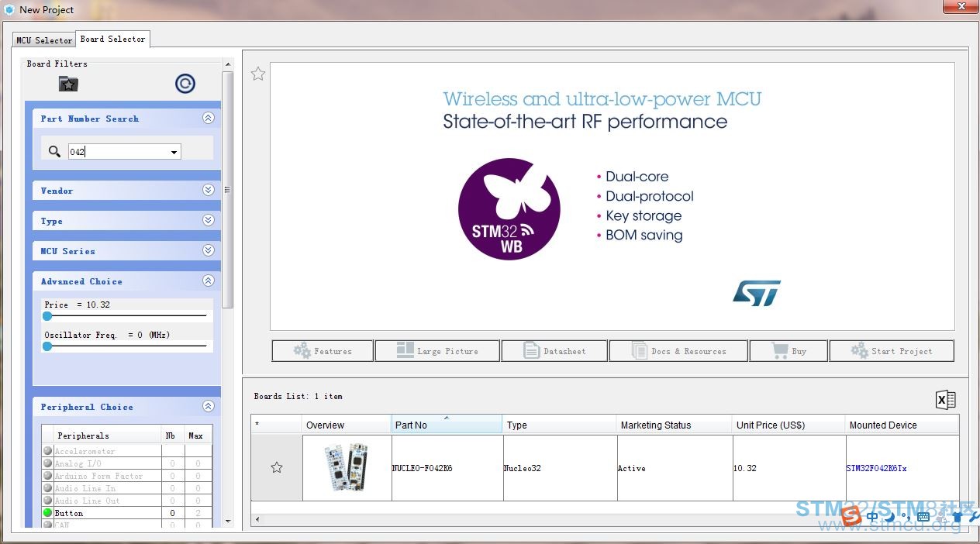Expand the Vendor filter section
This screenshot has width=980, height=544.
click(208, 190)
